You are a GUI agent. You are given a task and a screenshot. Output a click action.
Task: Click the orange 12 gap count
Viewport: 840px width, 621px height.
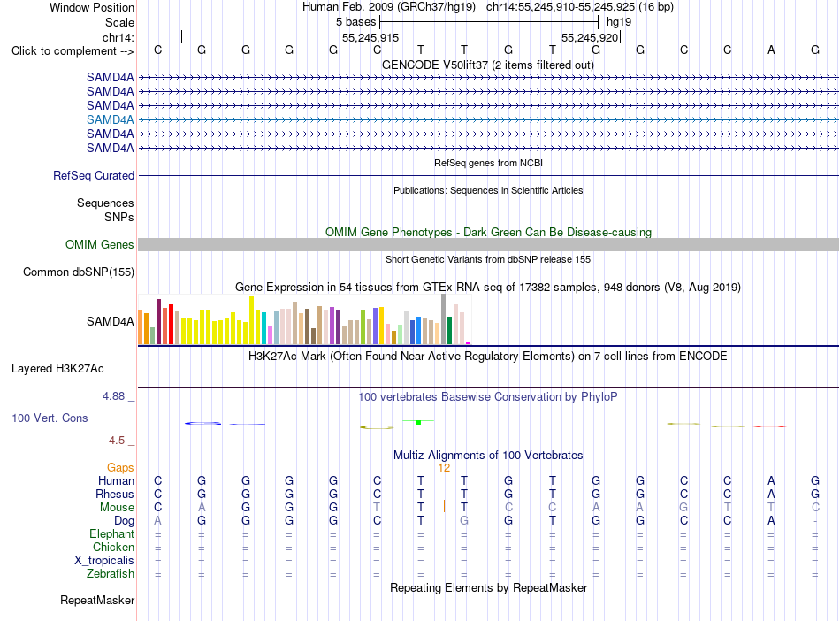444,468
